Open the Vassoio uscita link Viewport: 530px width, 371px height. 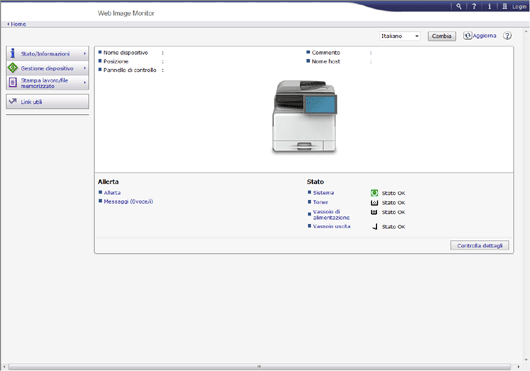click(x=332, y=226)
